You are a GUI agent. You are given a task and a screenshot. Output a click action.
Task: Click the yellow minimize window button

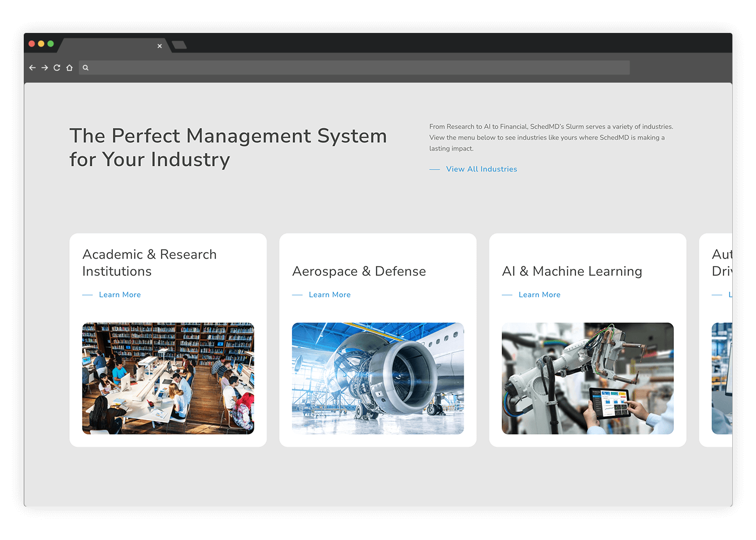[x=41, y=44]
